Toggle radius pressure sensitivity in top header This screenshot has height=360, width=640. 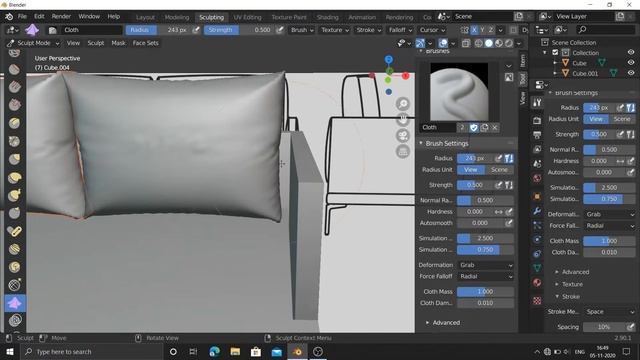(x=196, y=30)
